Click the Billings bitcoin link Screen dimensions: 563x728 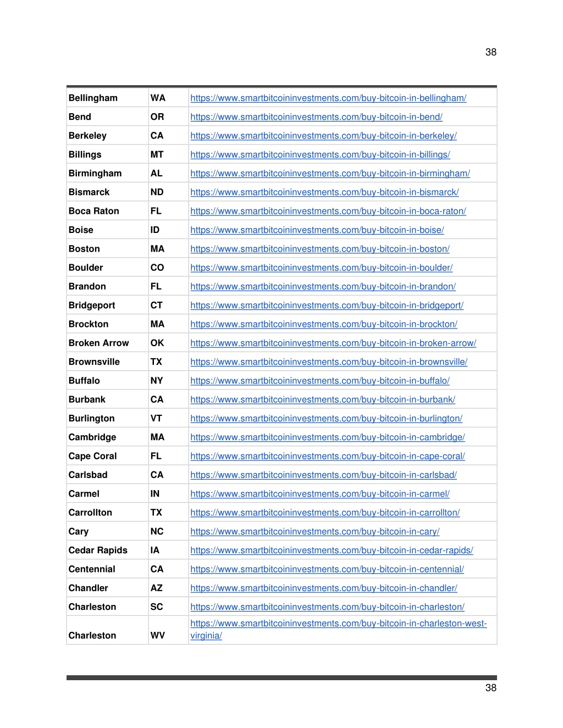[x=320, y=155]
